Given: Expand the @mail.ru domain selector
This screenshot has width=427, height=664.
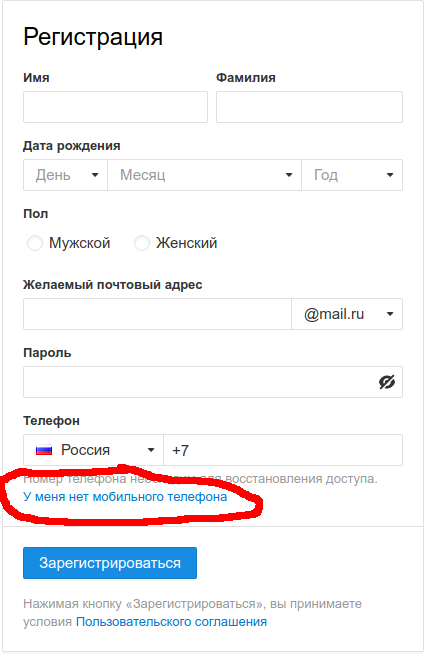Looking at the screenshot, I should (x=347, y=314).
